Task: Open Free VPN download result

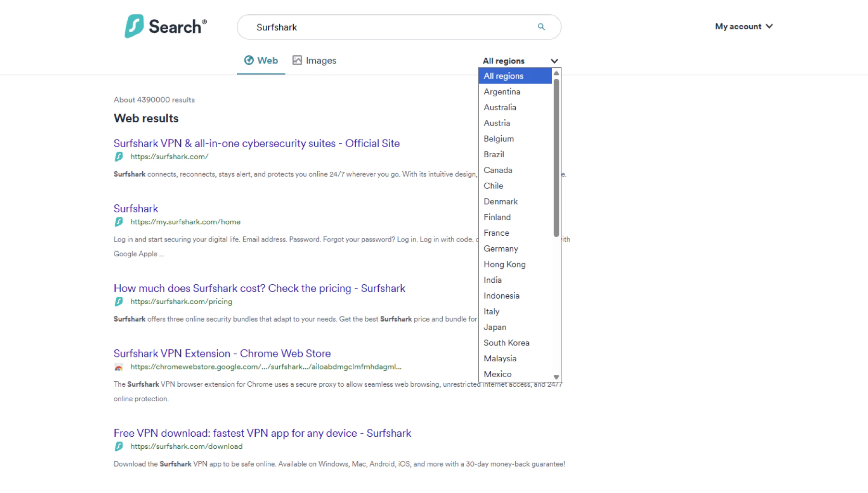Action: pyautogui.click(x=262, y=433)
